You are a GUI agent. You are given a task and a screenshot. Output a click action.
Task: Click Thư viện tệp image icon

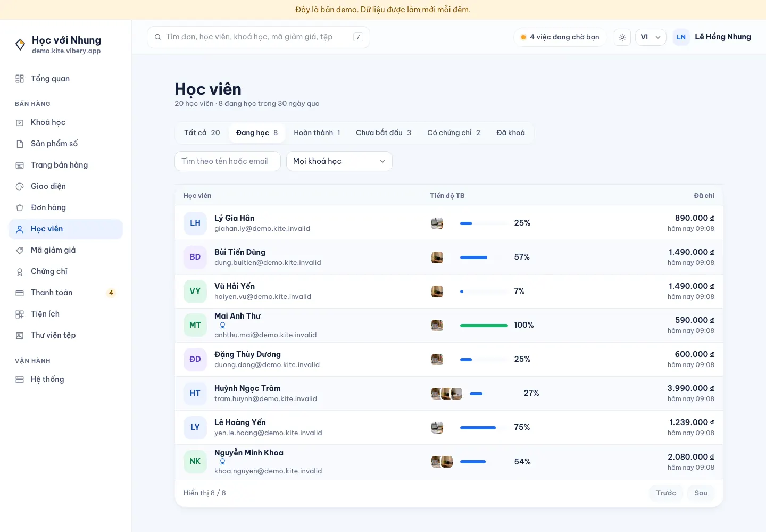[20, 335]
